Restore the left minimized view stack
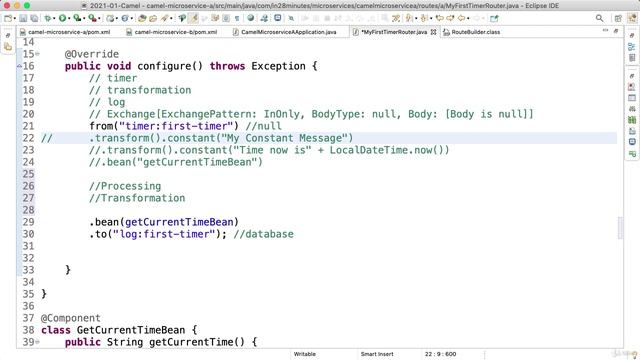Image resolution: width=640 pixels, height=360 pixels. [x=8, y=36]
